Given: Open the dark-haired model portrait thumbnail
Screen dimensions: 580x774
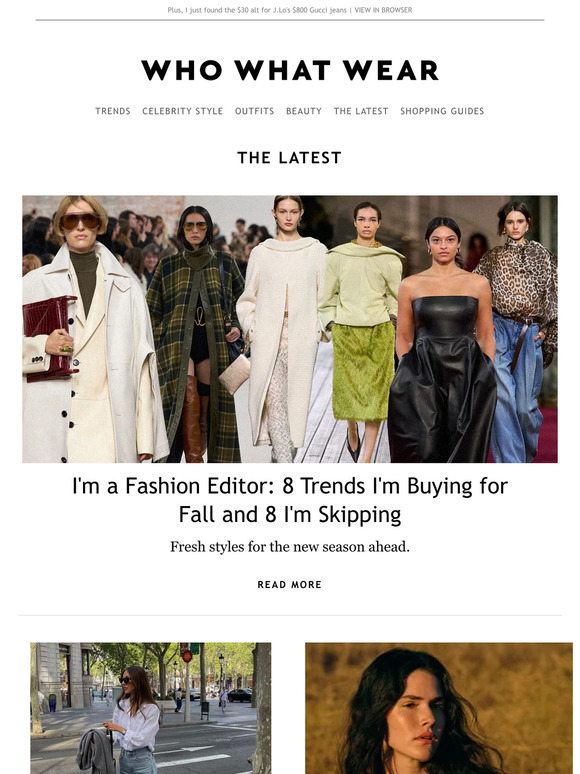Looking at the screenshot, I should 439,708.
